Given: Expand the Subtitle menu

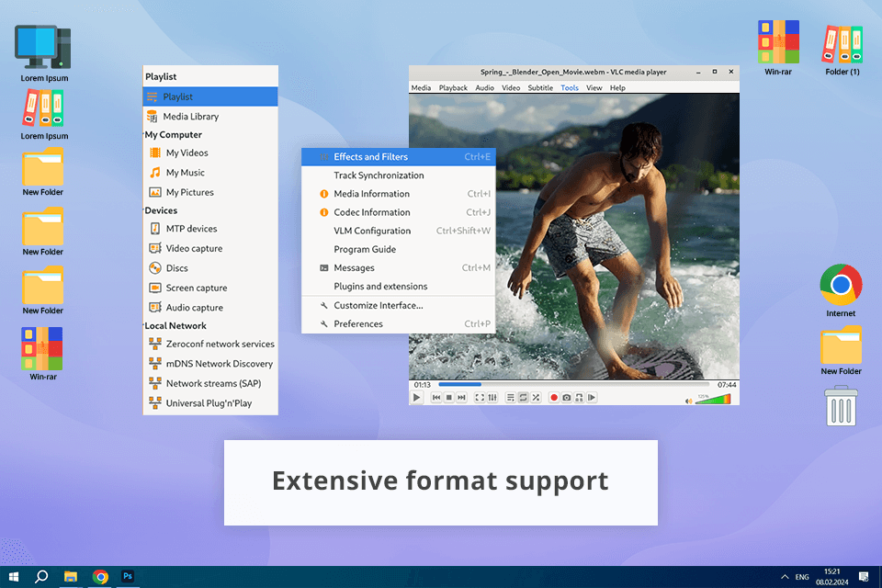Looking at the screenshot, I should coord(540,88).
